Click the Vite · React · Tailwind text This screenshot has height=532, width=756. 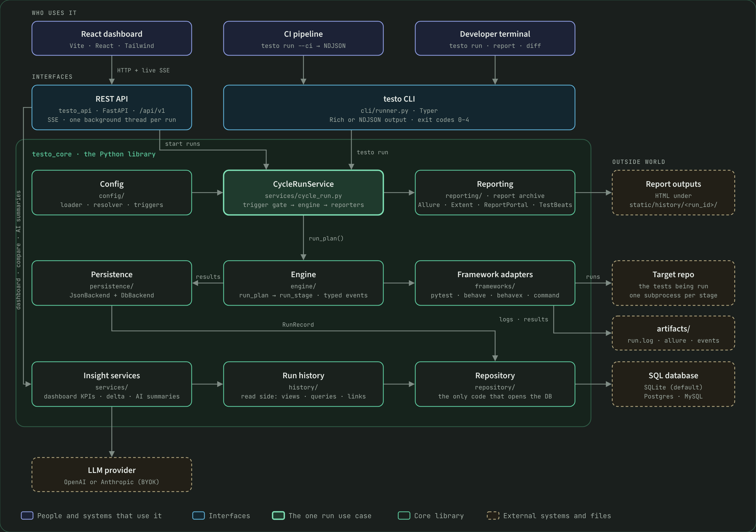pyautogui.click(x=112, y=46)
